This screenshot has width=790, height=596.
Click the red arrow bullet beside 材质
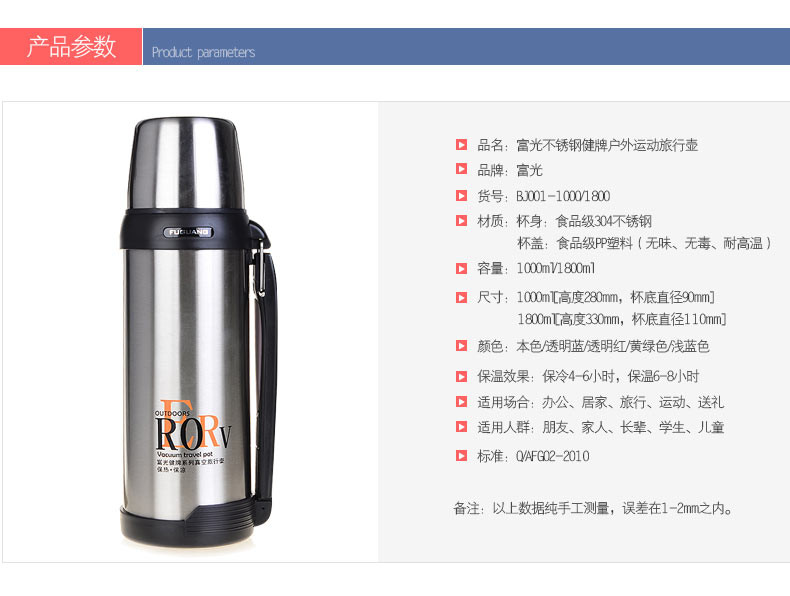pos(461,221)
